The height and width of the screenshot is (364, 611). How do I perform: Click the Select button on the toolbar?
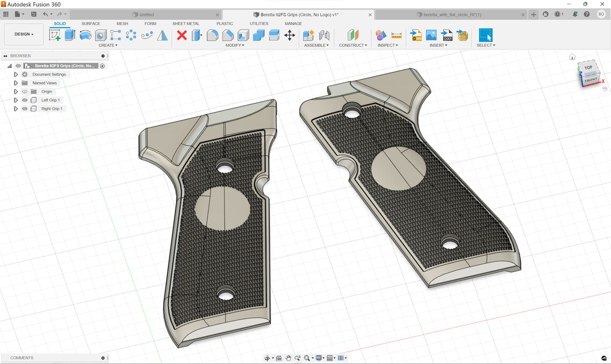coord(486,34)
